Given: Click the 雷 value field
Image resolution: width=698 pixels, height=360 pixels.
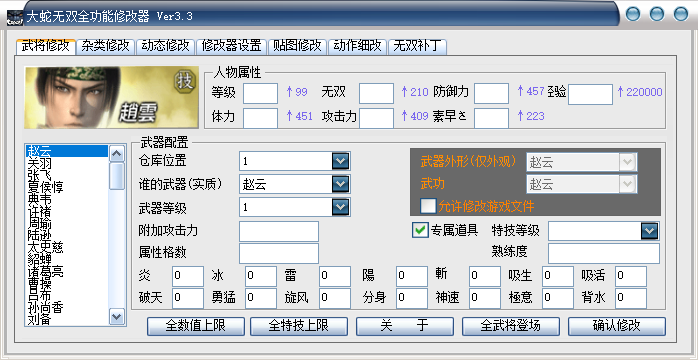Looking at the screenshot, I should [335, 276].
